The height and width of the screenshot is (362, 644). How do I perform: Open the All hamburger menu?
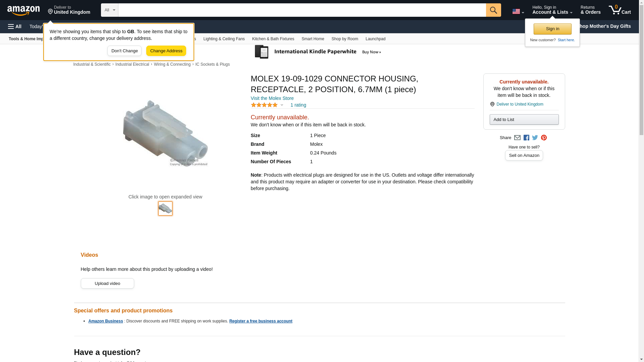[15, 26]
